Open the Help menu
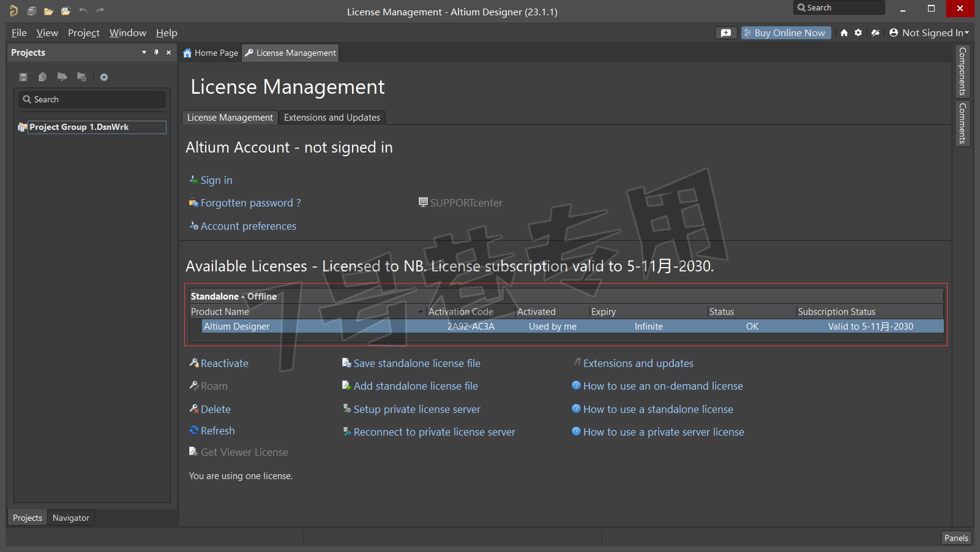Viewport: 980px width, 552px height. 166,33
